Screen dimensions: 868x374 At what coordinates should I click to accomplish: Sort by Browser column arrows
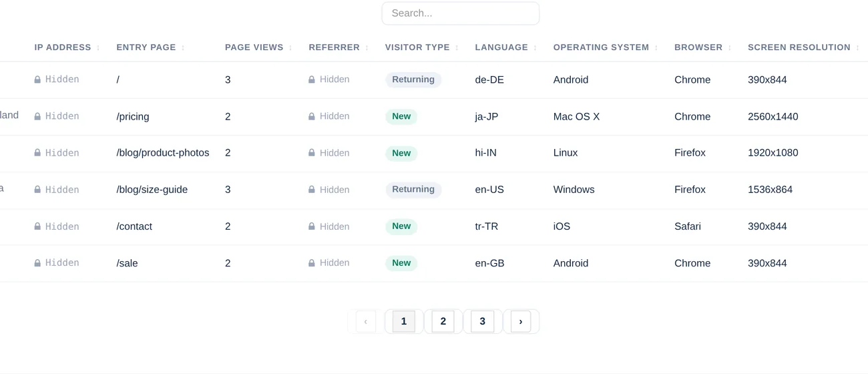point(729,48)
